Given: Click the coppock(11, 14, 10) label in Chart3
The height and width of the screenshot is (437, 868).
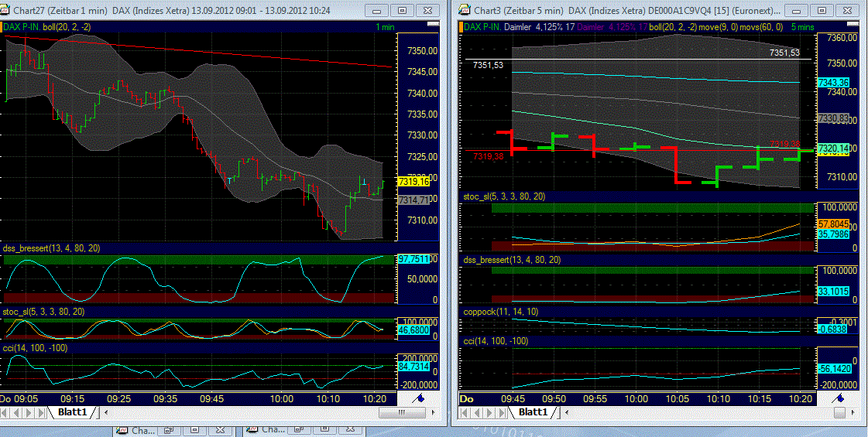Looking at the screenshot, I should point(500,312).
